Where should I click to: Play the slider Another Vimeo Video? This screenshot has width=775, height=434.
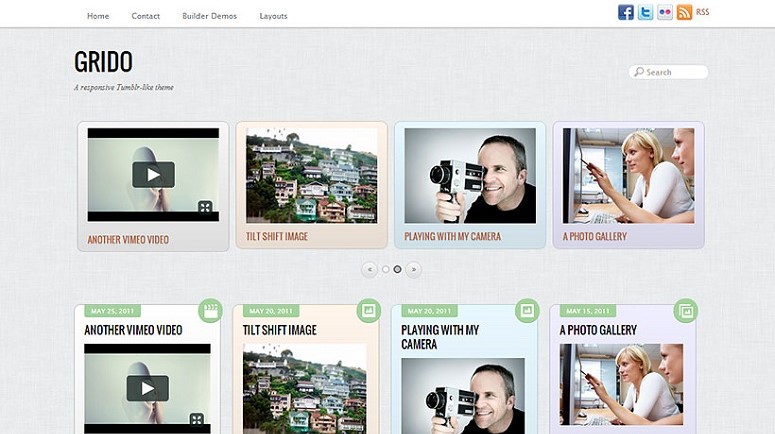click(153, 174)
